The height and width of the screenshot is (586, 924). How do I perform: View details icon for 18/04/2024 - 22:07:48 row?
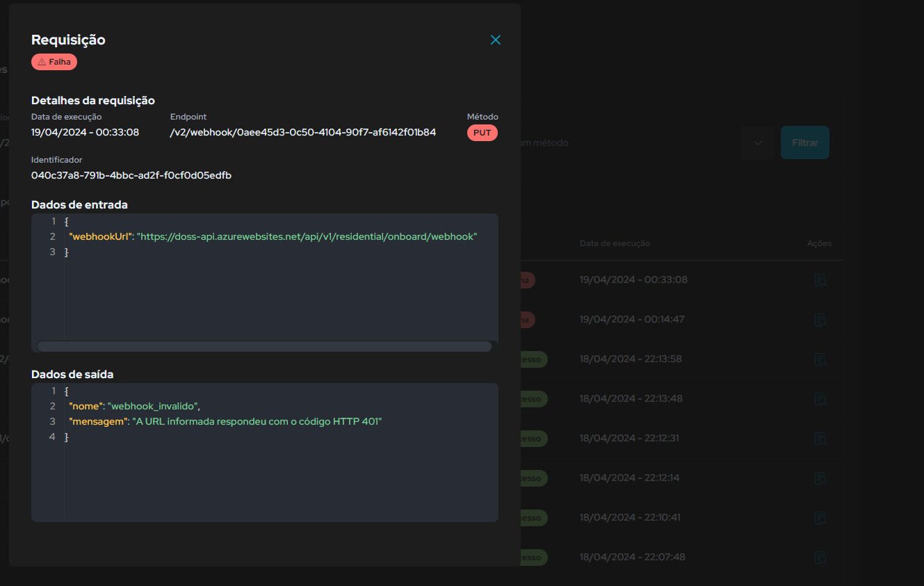(820, 557)
